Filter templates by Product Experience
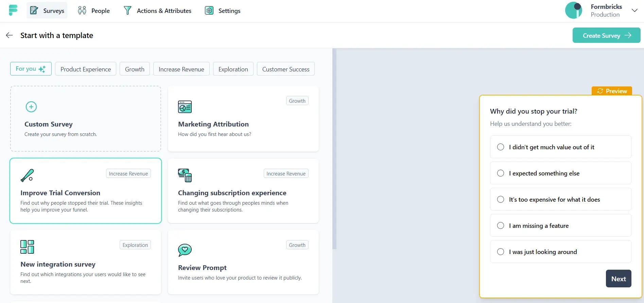This screenshot has width=644, height=303. (86, 69)
